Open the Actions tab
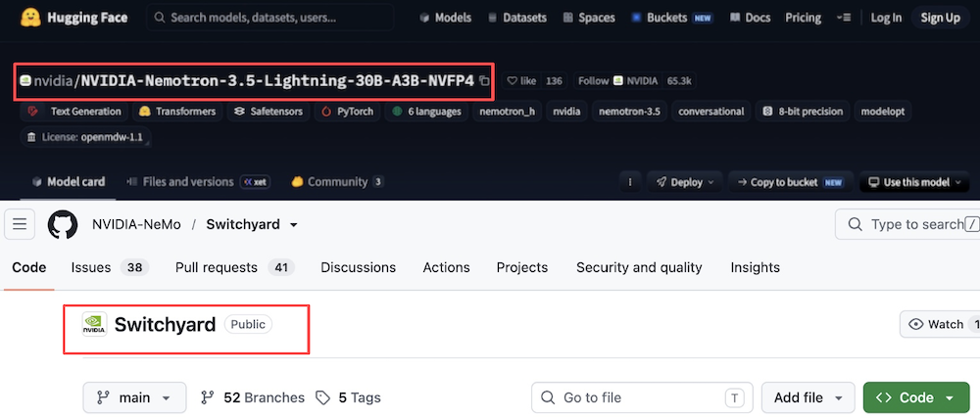Screen dimensions: 980x418 (x=446, y=267)
